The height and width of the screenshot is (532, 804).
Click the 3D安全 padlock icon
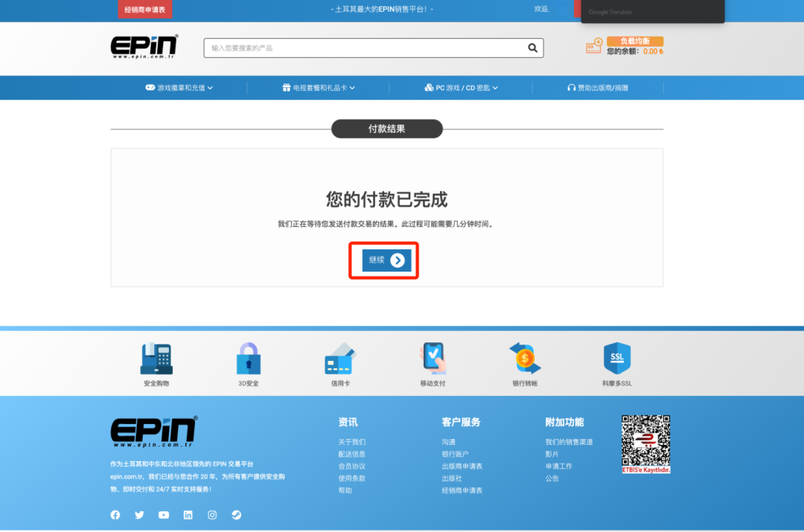point(249,358)
